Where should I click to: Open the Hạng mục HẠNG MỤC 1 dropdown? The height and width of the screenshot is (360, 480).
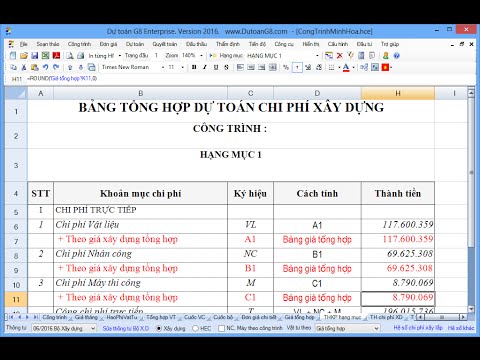click(x=317, y=56)
